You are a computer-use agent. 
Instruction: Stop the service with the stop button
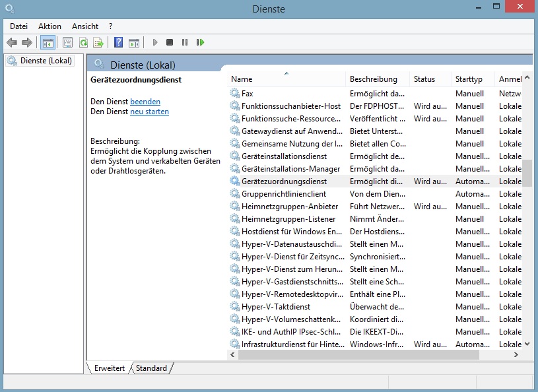pos(170,42)
